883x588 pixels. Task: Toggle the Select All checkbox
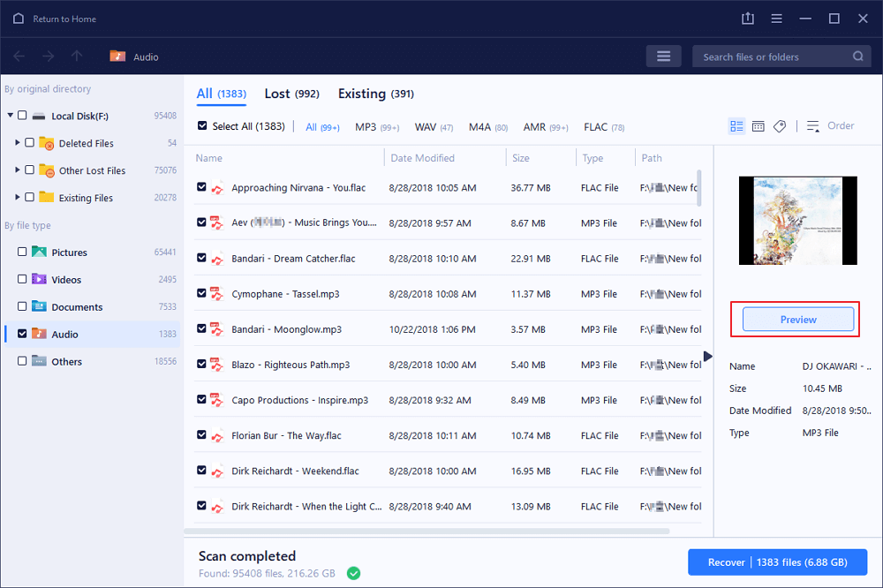(x=202, y=126)
